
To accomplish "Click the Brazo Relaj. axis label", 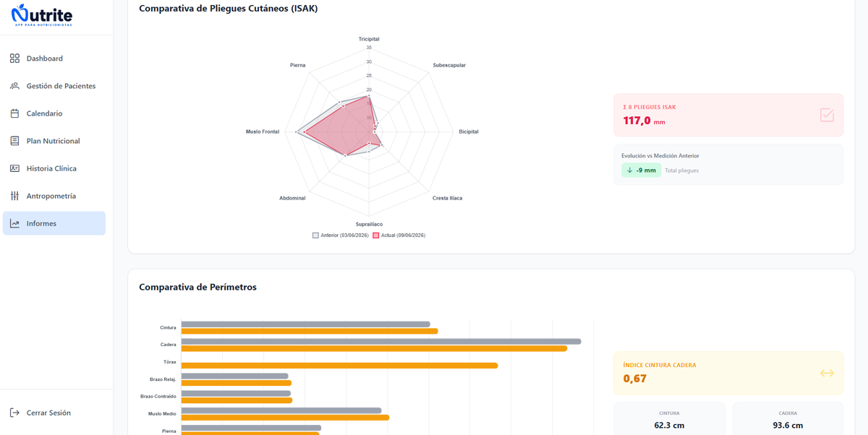I will tap(163, 379).
